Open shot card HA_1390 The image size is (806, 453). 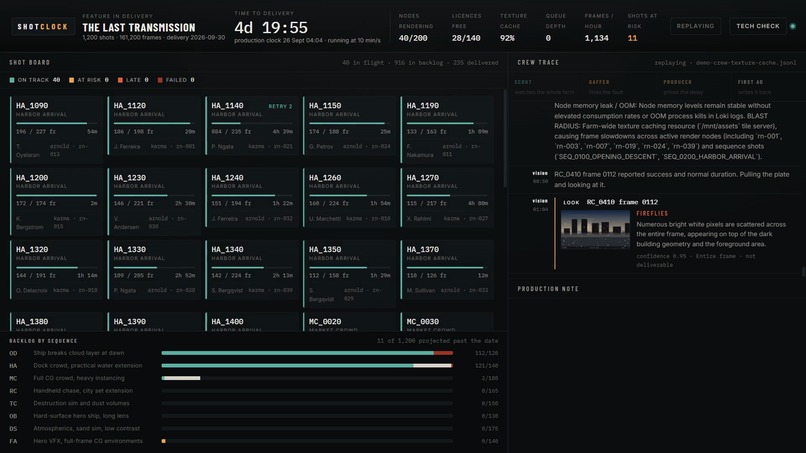[154, 322]
